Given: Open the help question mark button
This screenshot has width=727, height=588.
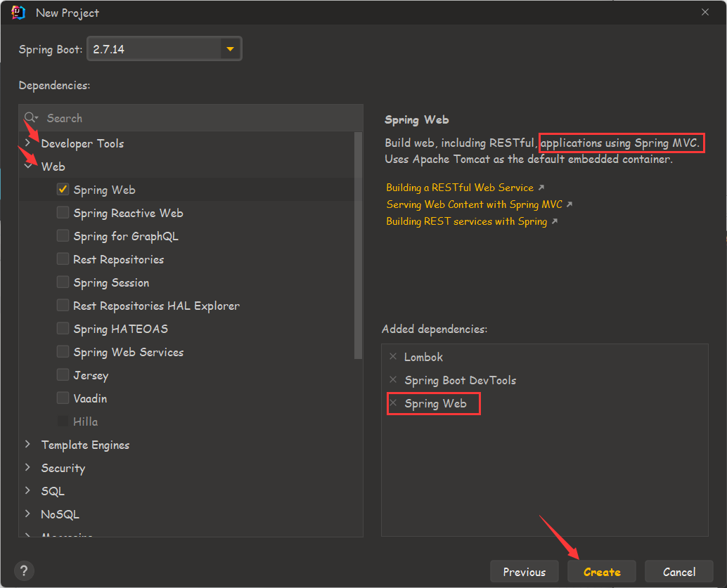Looking at the screenshot, I should click(24, 571).
